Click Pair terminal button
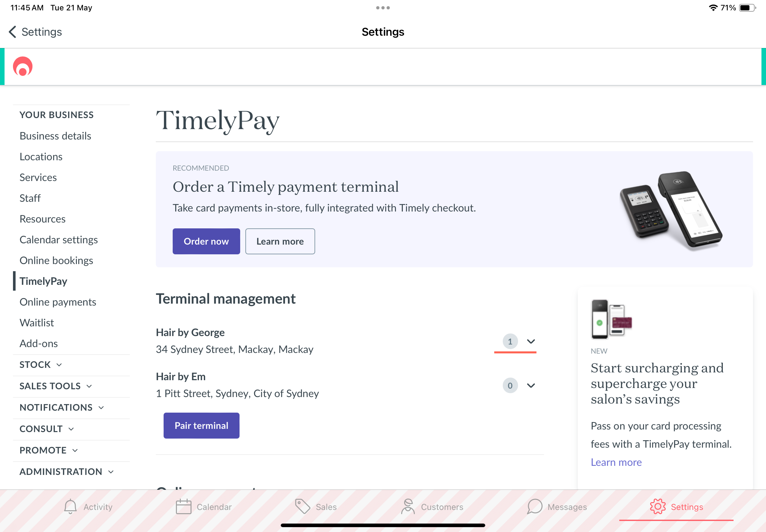 (x=201, y=426)
